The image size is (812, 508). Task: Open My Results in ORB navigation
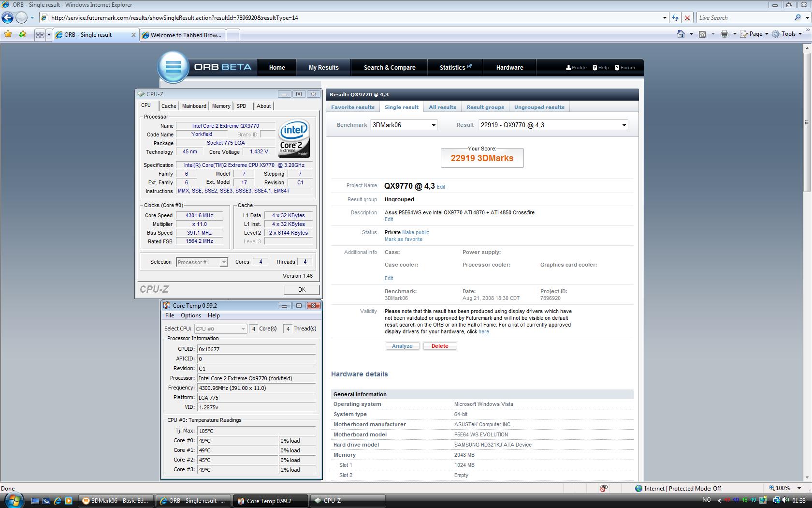pos(324,67)
